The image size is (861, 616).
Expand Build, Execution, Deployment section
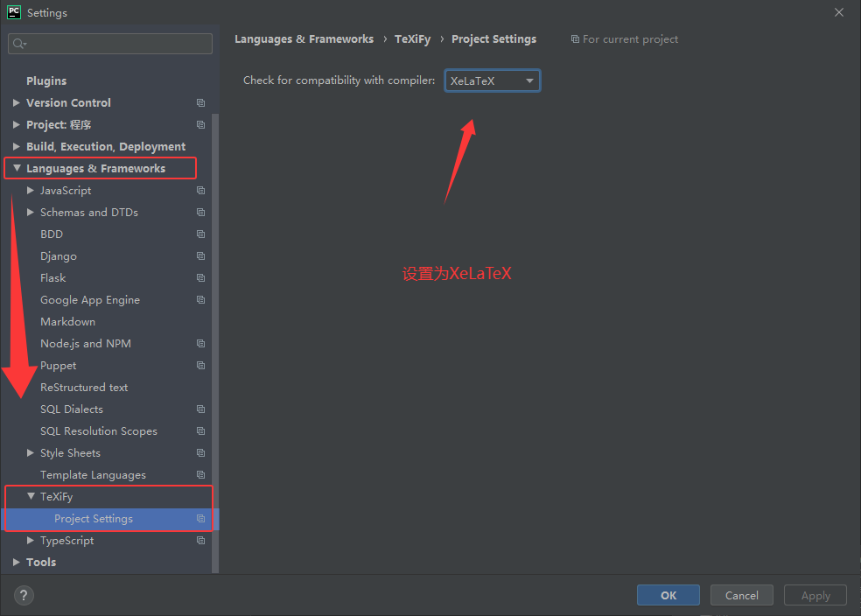(17, 147)
